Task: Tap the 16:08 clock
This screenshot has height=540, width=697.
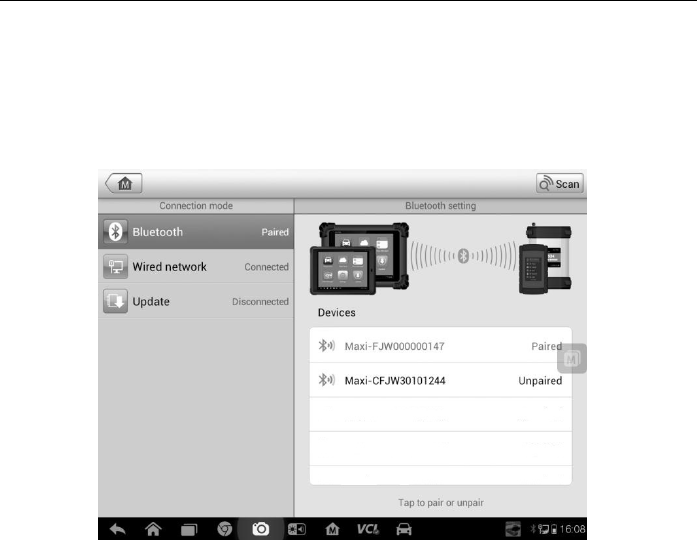Action: (573, 529)
